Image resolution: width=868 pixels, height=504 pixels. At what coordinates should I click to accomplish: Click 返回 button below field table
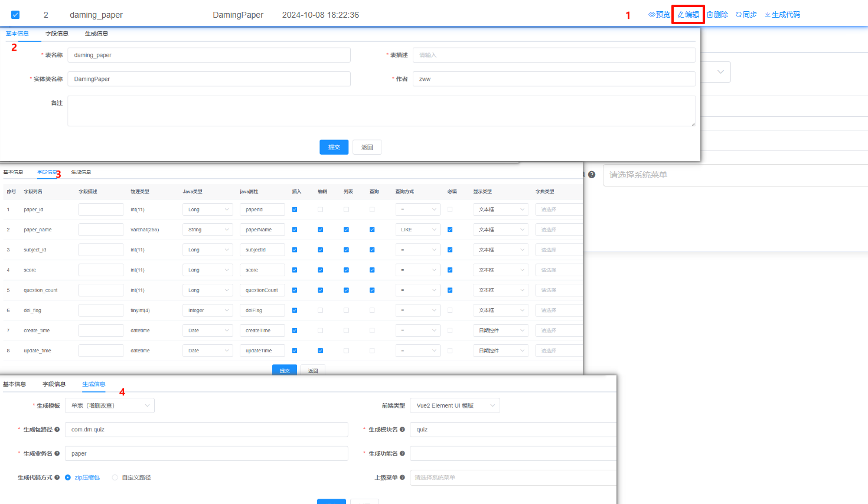[x=313, y=370]
